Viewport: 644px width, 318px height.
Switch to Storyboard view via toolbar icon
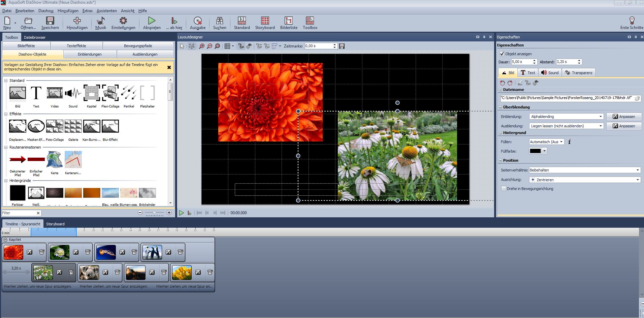(x=265, y=21)
